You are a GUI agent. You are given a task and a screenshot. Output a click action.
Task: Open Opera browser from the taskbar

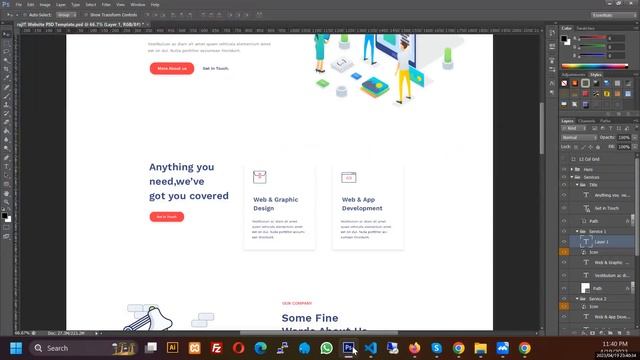pos(239,348)
